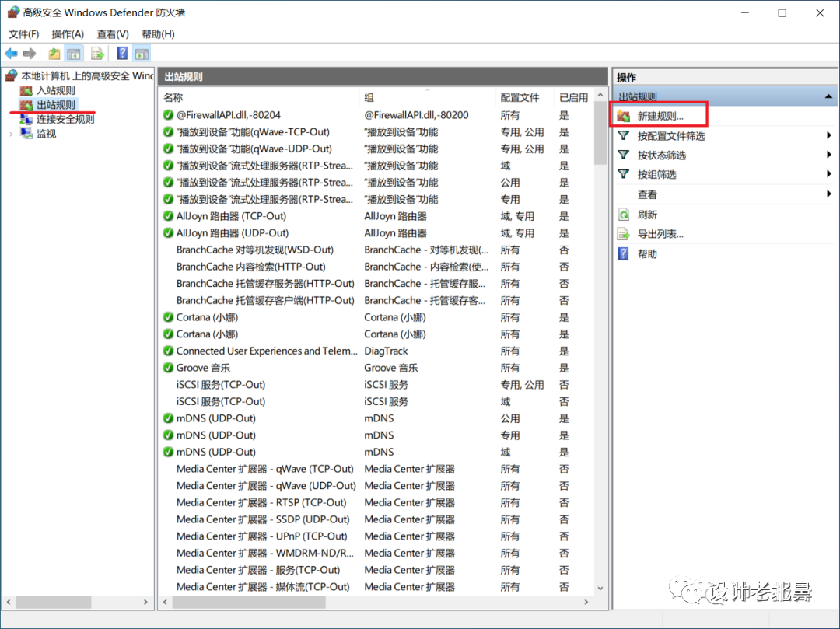Click 导出列表... action link
Image resolution: width=840 pixels, height=629 pixels.
point(660,234)
